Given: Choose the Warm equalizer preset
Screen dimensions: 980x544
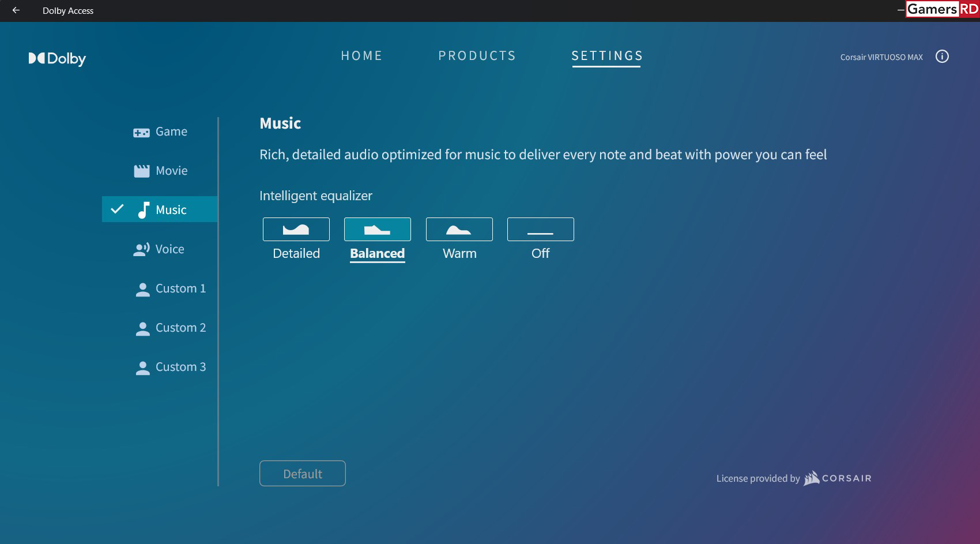Looking at the screenshot, I should [459, 230].
